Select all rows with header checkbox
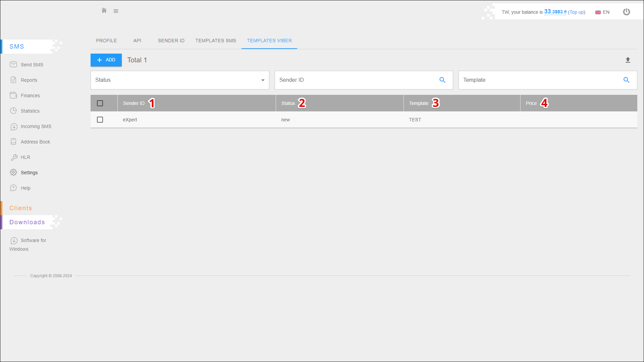This screenshot has width=644, height=362. 100,103
